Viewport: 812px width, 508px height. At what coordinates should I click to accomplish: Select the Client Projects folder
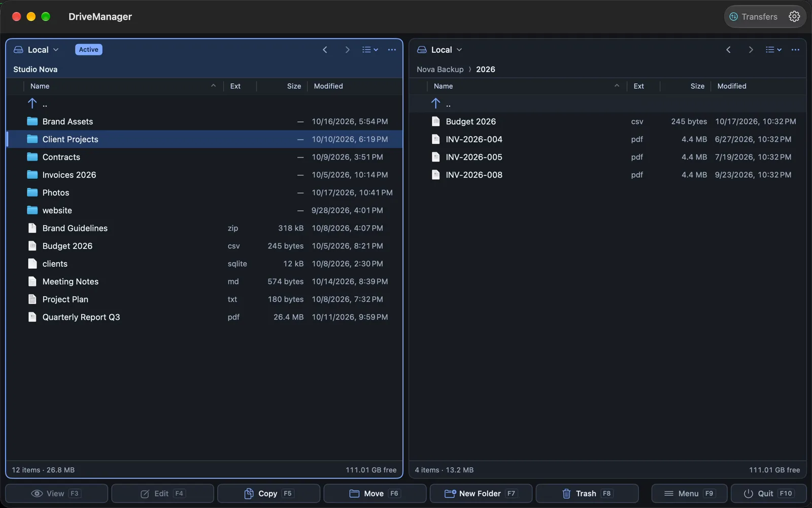(205, 139)
